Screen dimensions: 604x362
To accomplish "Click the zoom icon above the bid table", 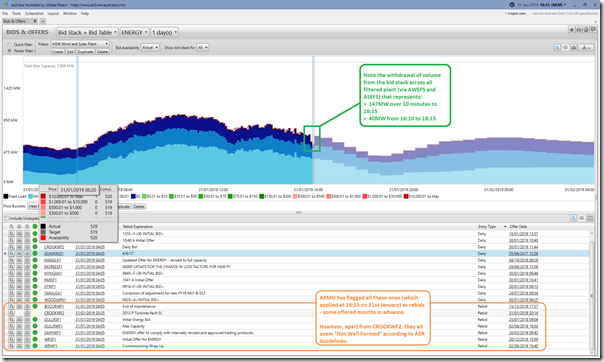I will tap(573, 218).
